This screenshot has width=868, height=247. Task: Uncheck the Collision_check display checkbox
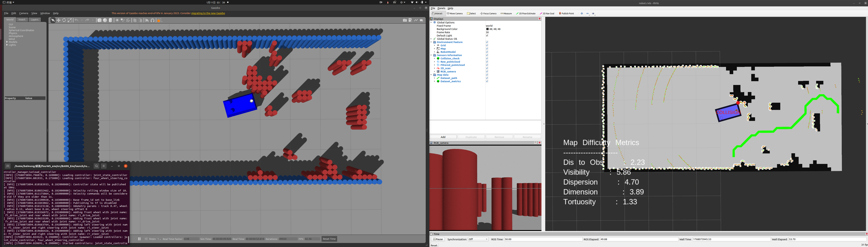(x=487, y=59)
